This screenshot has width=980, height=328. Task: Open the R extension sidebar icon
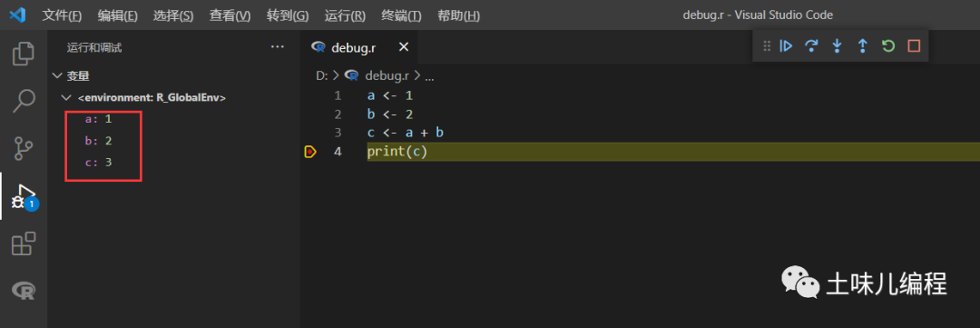[x=23, y=291]
